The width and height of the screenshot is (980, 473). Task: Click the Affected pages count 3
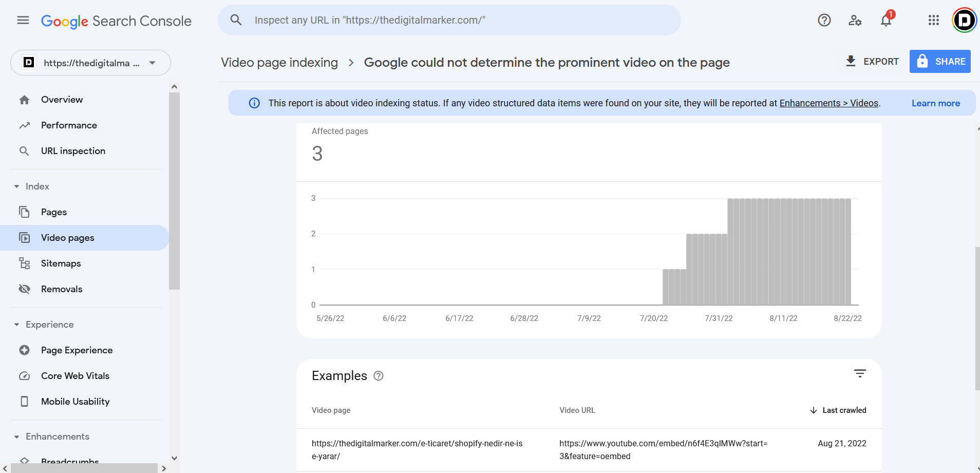(x=317, y=154)
